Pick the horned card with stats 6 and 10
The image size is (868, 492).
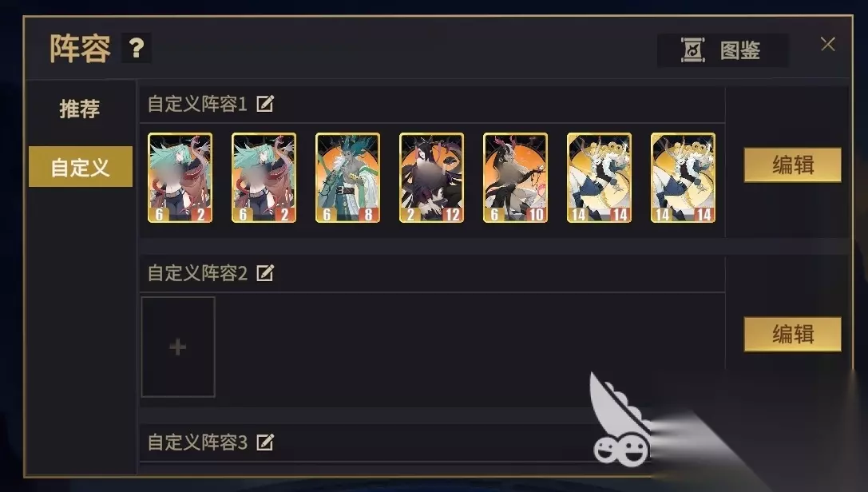click(515, 177)
